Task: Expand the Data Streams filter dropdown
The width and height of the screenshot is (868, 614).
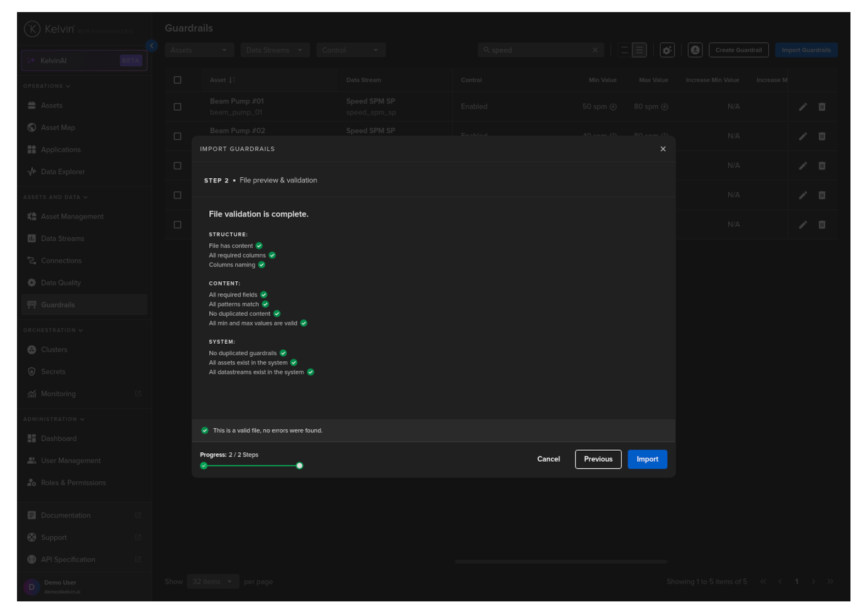Action: tap(275, 50)
